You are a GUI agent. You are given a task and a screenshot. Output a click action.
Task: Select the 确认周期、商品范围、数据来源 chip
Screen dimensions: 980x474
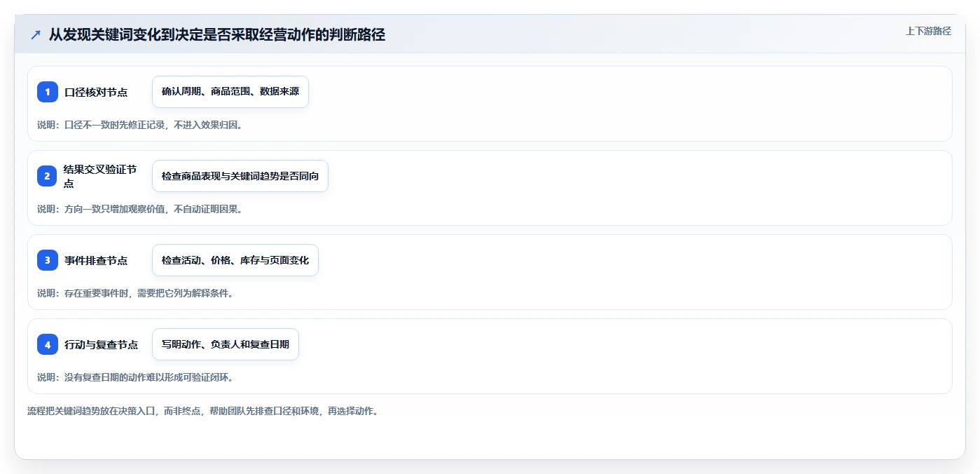coord(230,92)
